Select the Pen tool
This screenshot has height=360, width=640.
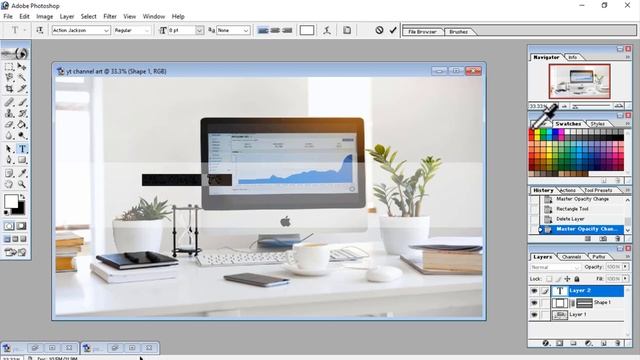coord(9,160)
